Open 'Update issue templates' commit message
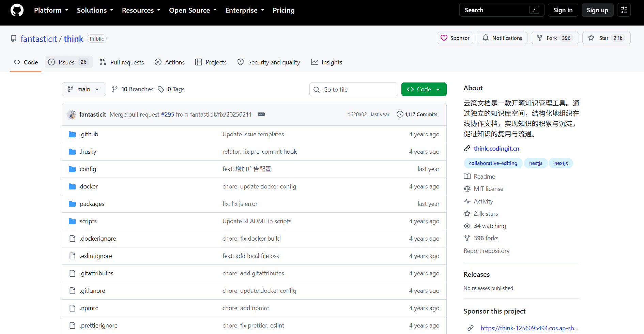 pyautogui.click(x=253, y=134)
